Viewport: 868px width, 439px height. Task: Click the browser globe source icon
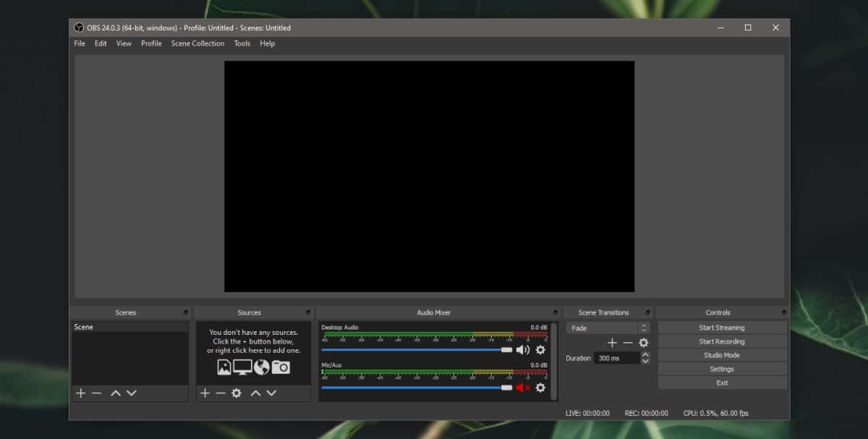click(x=261, y=367)
